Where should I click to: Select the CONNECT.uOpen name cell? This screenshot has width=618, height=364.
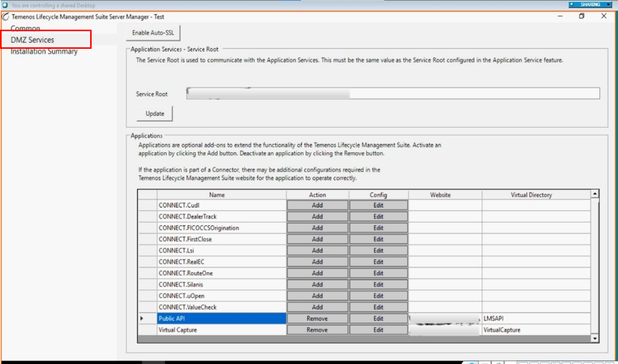(x=222, y=296)
